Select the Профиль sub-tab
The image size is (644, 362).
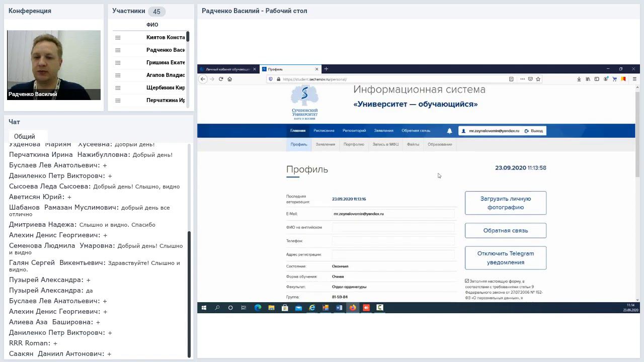[299, 144]
